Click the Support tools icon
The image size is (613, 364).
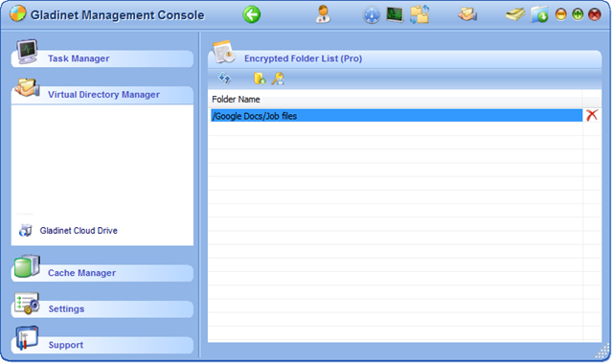(27, 338)
